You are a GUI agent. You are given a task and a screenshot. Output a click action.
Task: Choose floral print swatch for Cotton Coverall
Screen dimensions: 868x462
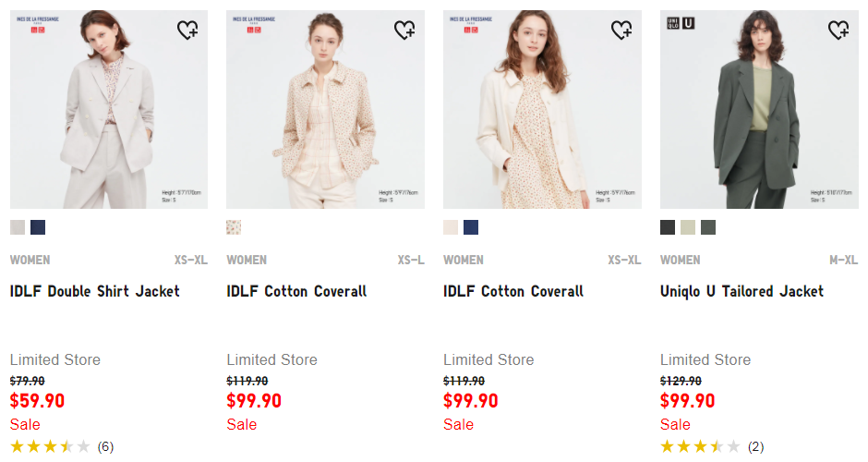tap(234, 227)
